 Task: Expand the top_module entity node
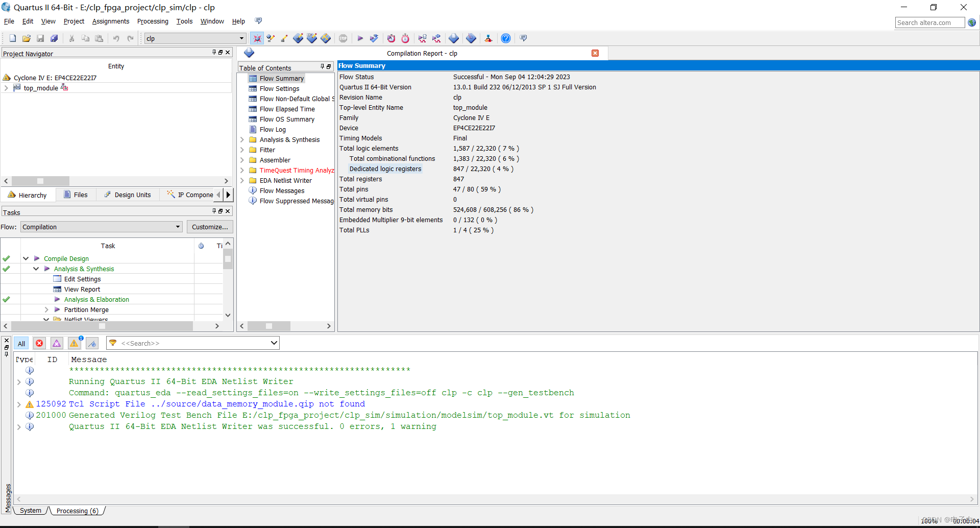pos(6,88)
